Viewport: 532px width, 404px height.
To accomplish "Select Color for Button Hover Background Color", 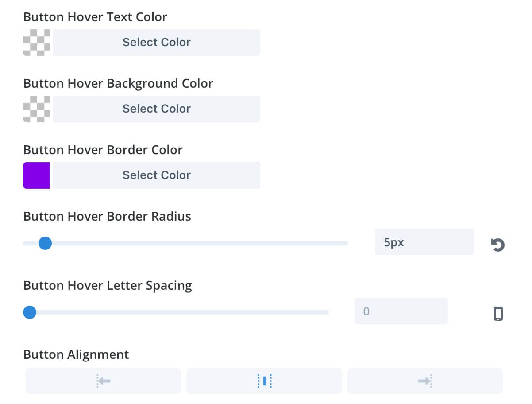I will pos(157,109).
